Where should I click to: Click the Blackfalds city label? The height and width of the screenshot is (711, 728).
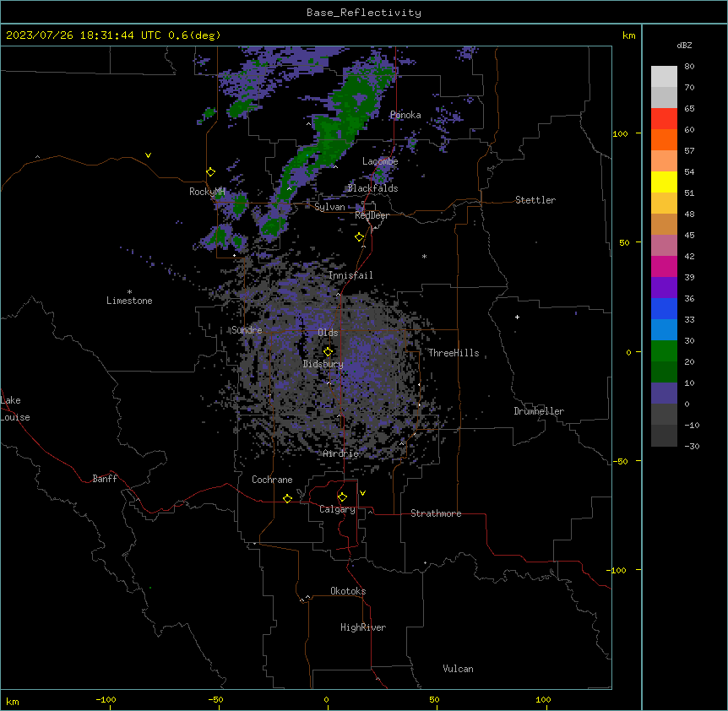[x=372, y=188]
